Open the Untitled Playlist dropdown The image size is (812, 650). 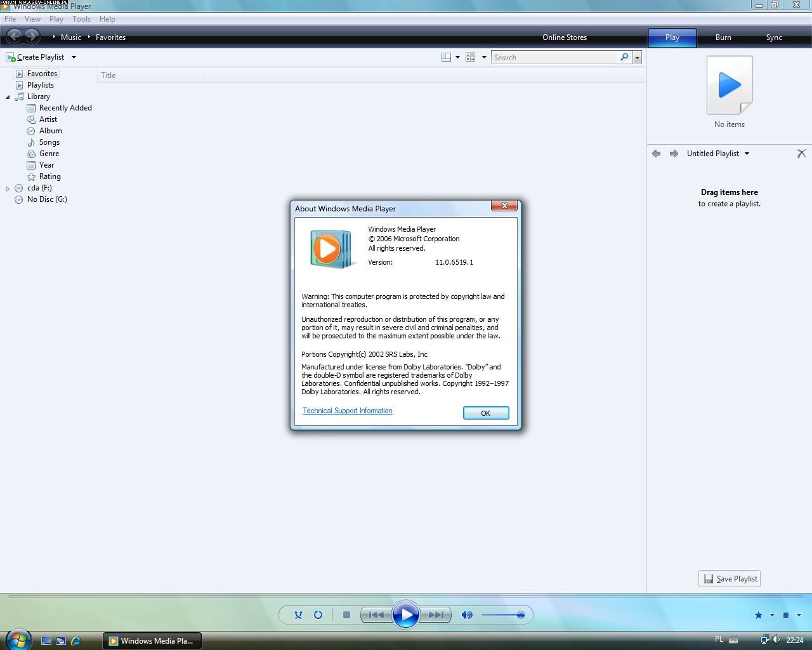pos(747,154)
